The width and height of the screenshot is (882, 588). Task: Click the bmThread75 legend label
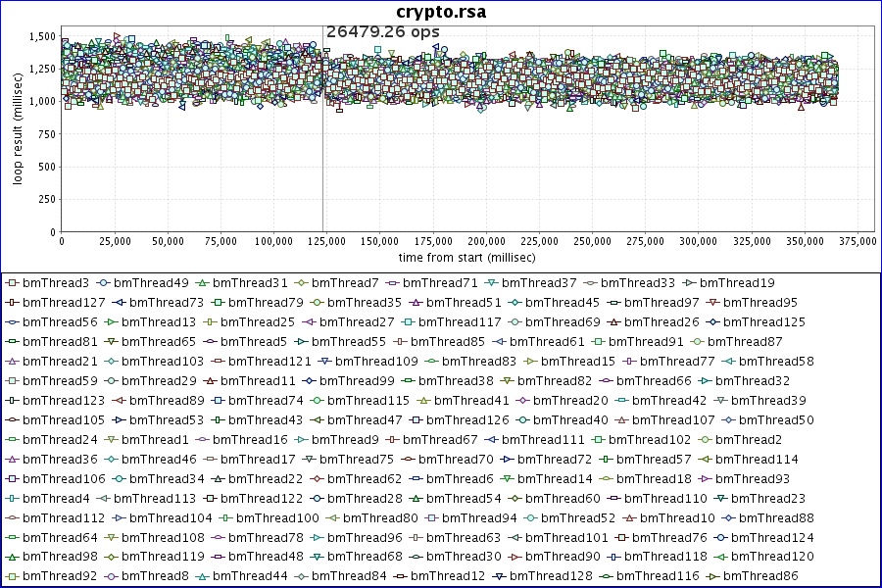(x=357, y=460)
